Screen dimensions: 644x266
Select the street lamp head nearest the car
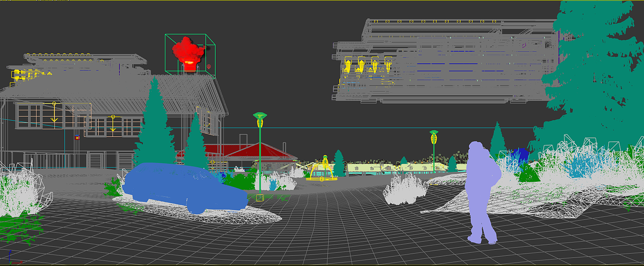260,119
